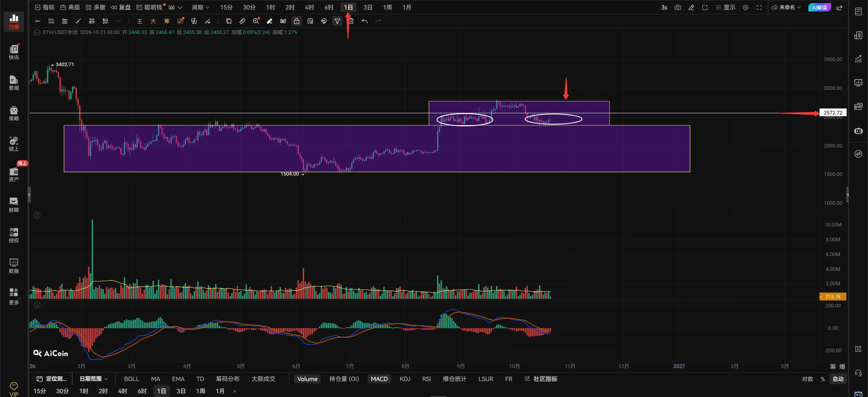Open the customer service headset icon
The height and width of the screenshot is (397, 868).
(858, 373)
